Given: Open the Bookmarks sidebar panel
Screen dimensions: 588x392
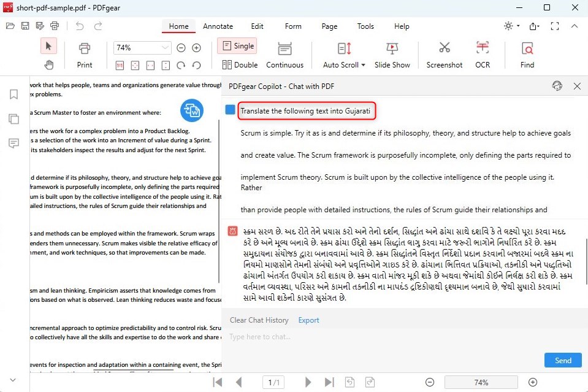Looking at the screenshot, I should coord(14,94).
